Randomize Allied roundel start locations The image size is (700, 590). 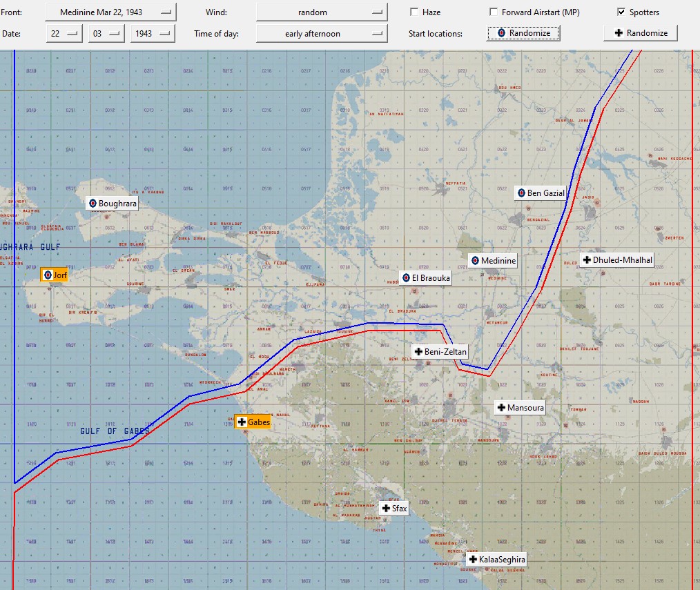[523, 33]
